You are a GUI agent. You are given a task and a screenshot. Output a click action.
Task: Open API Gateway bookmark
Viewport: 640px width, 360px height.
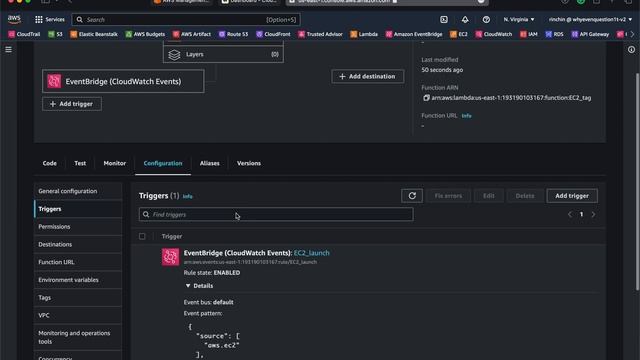tap(590, 34)
